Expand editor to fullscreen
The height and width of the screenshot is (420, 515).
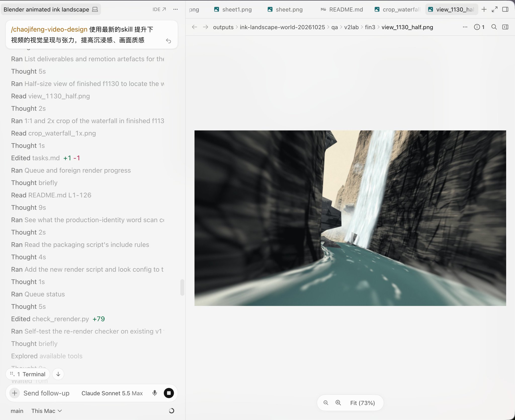(495, 9)
